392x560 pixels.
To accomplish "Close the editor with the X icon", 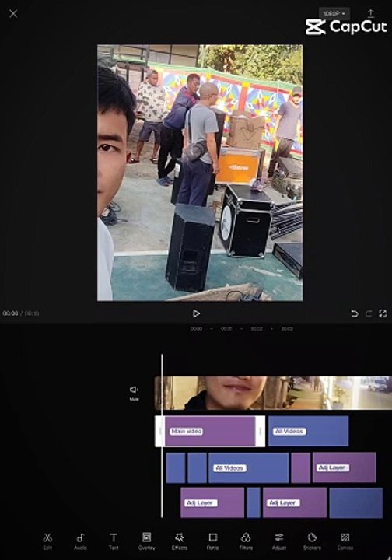I will (x=13, y=14).
